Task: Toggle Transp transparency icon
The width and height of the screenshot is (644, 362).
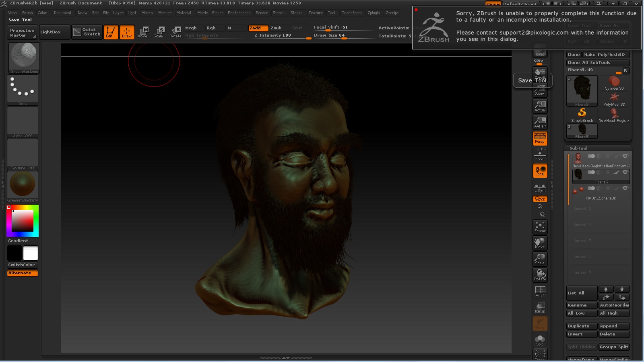Action: (540, 307)
